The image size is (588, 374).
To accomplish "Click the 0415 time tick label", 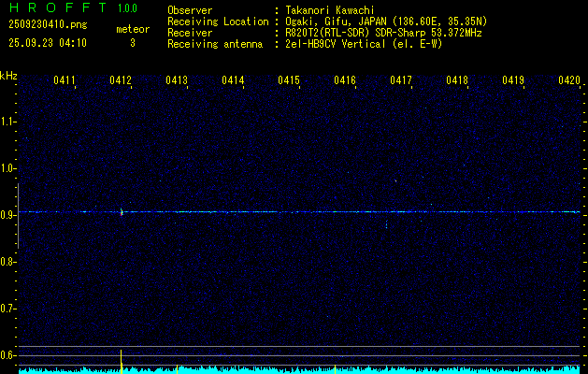I will [289, 80].
